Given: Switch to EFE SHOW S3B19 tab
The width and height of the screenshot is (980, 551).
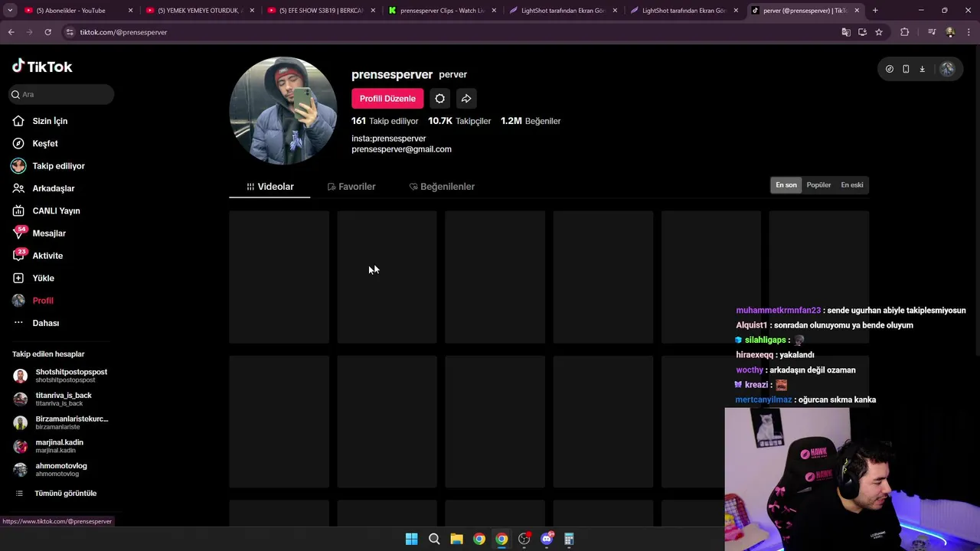Looking at the screenshot, I should coord(320,11).
